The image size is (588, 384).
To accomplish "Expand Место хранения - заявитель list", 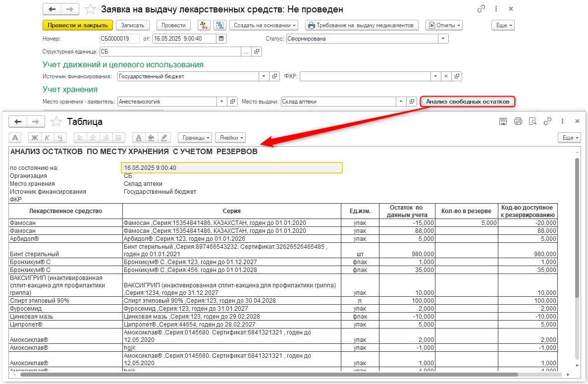I will pyautogui.click(x=221, y=102).
